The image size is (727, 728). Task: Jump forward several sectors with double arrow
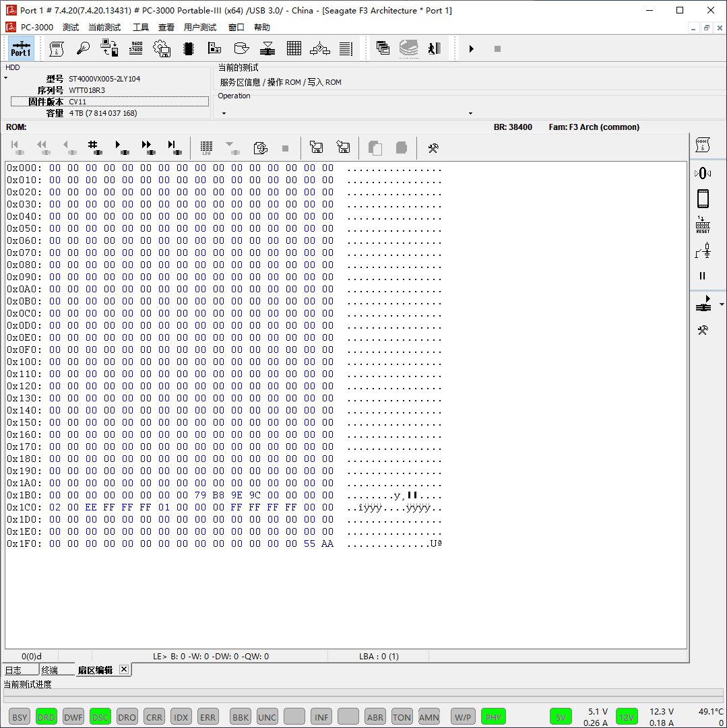[148, 147]
